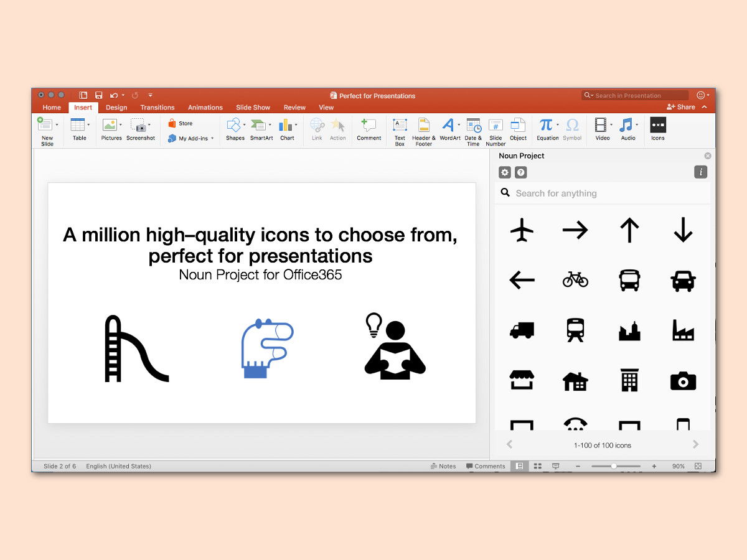Select the down arrow icon in Noun Project
Viewport: 747px width, 560px height.
[683, 231]
